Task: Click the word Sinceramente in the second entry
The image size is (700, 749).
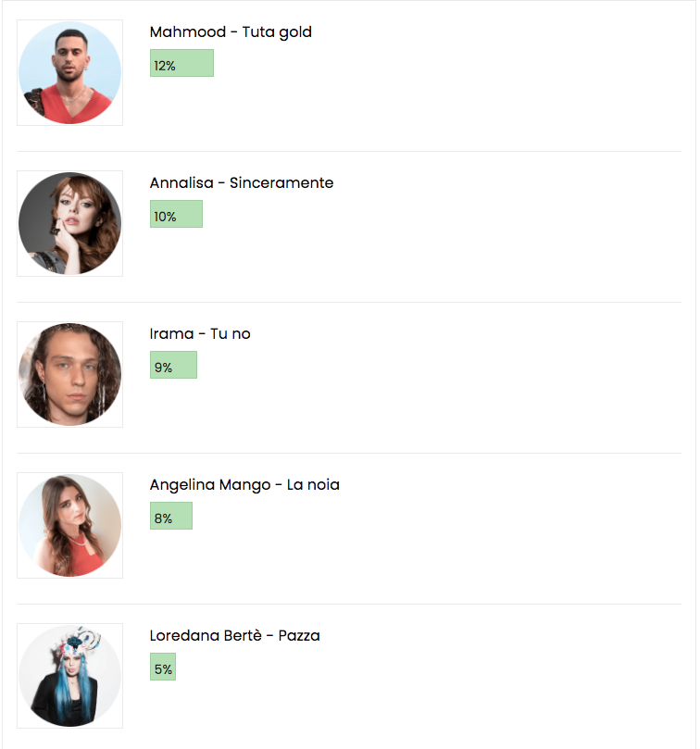Action: 281,183
